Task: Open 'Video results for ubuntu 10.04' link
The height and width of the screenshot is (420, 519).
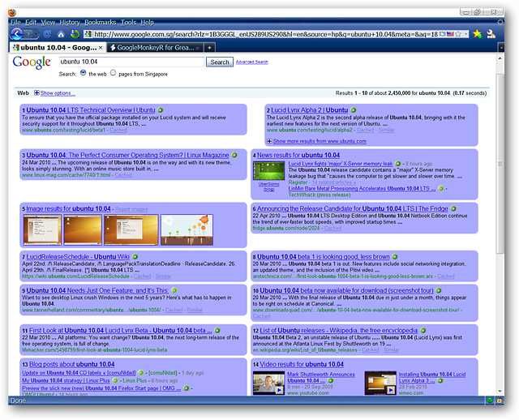Action: (x=302, y=364)
